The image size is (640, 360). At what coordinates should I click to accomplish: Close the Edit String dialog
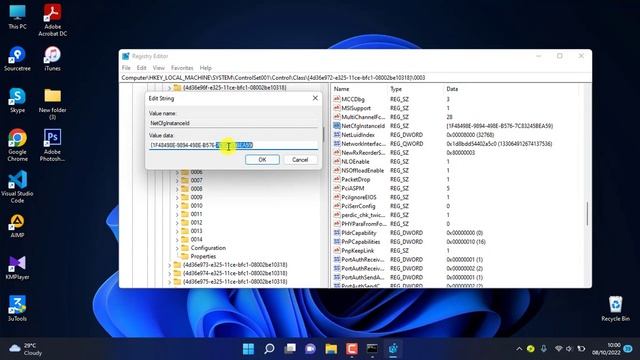(x=315, y=98)
